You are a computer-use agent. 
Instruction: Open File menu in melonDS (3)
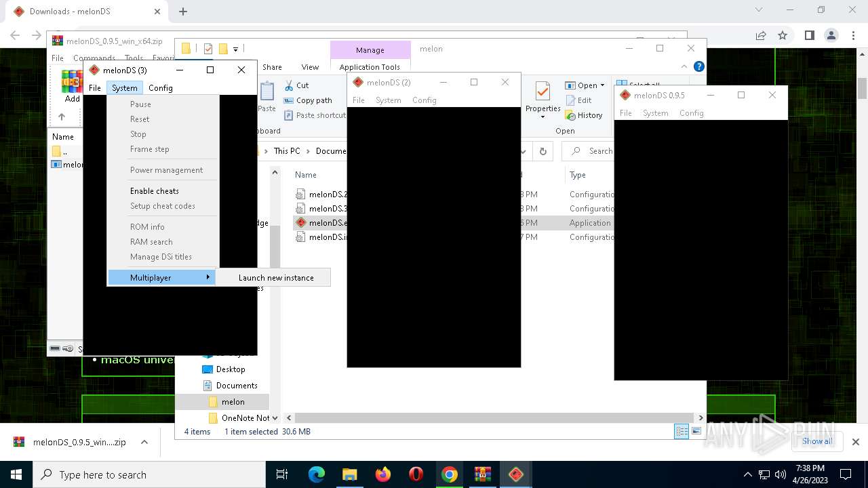95,87
